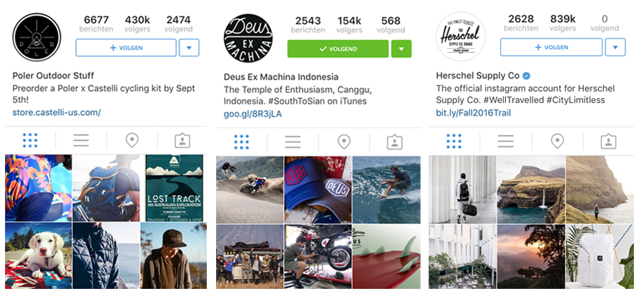Show location pin tab on Deus profile

click(343, 142)
